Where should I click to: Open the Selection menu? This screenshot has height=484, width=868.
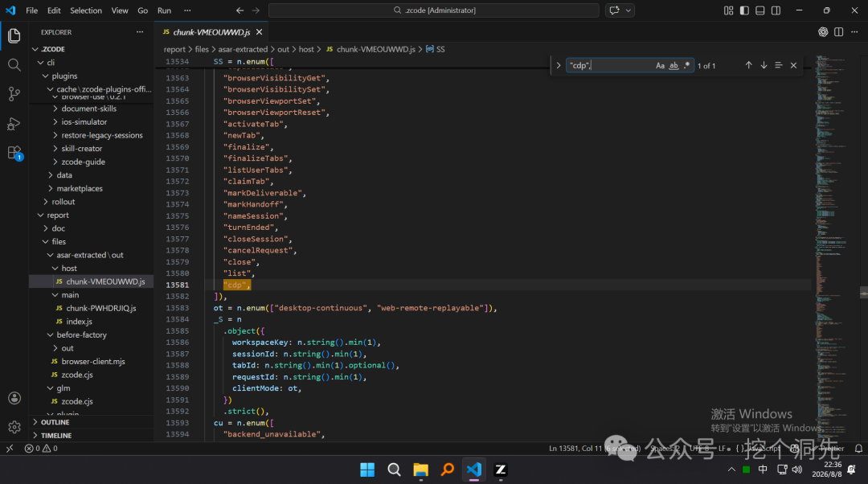tap(86, 10)
